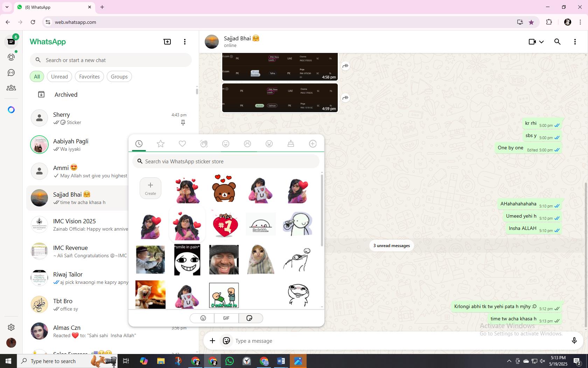Open chat list menu three dots

tap(185, 42)
